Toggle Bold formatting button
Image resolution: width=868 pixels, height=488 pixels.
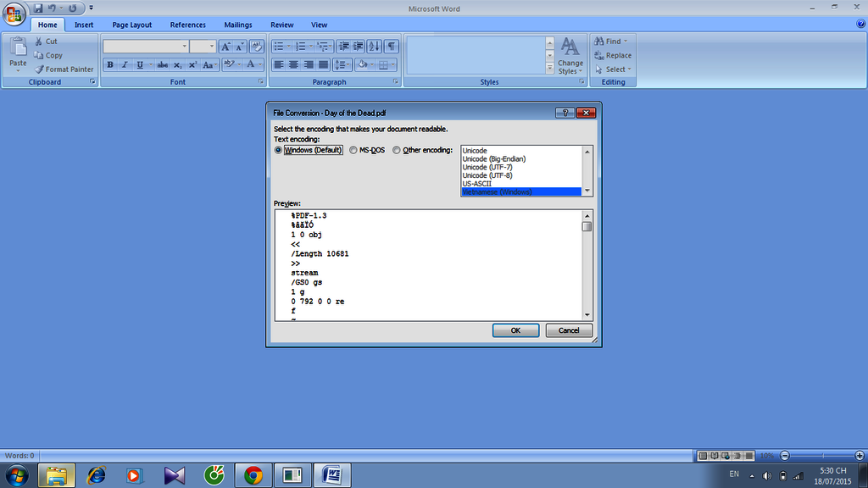(x=110, y=64)
